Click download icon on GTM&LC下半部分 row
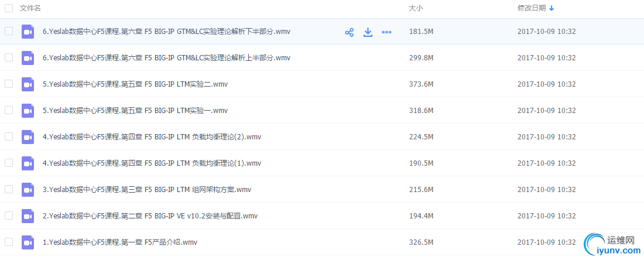The height and width of the screenshot is (260, 644). pyautogui.click(x=368, y=32)
